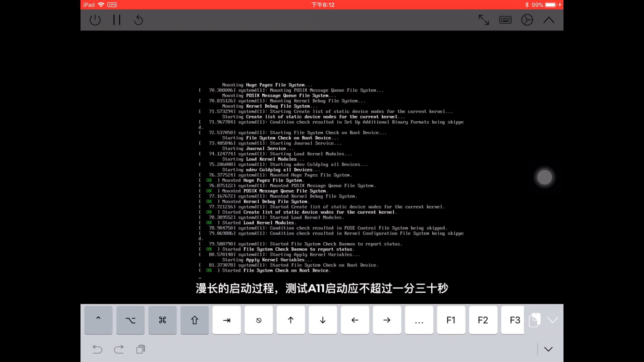The width and height of the screenshot is (644, 362).
Task: Tap the AssistiveTouch floating button
Action: [x=544, y=177]
